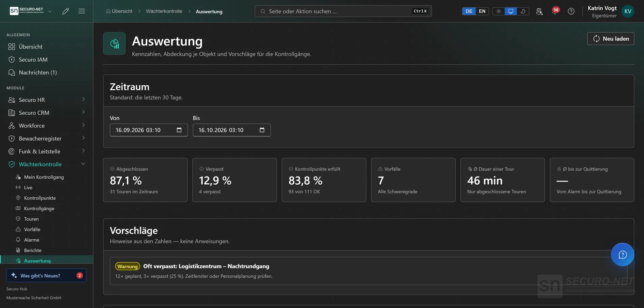Switch language to EN
The image size is (644, 308).
click(x=482, y=11)
